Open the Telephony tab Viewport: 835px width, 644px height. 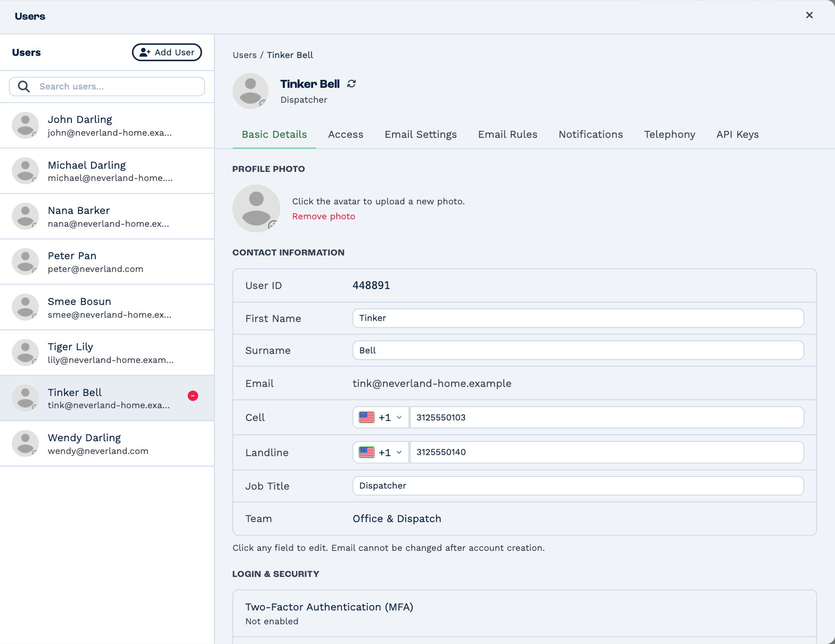tap(669, 135)
